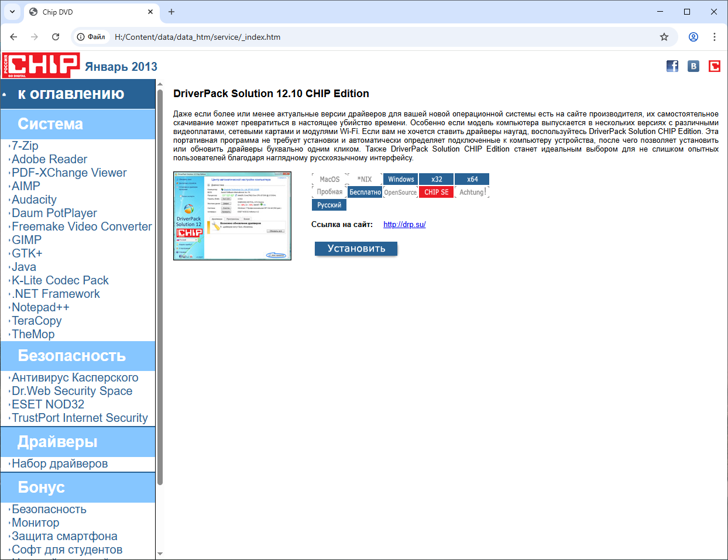Screen dimensions: 728x560
Task: Select GIMP in the sidebar
Action: 27,240
